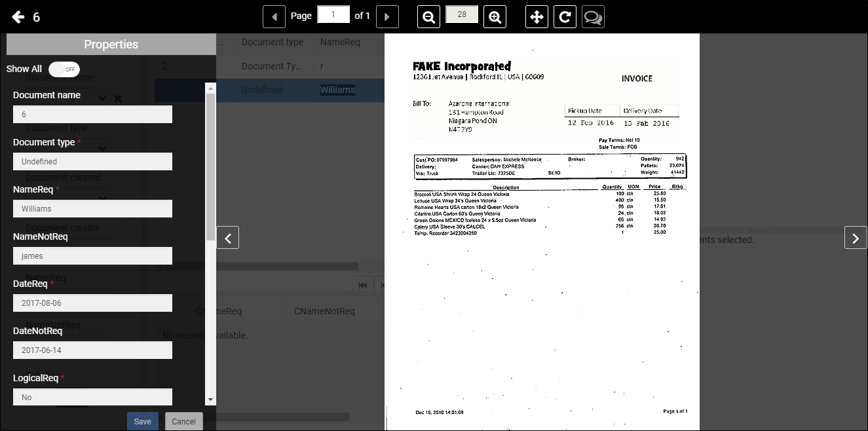Edit the DateReq field 2017-08-06

[x=92, y=303]
